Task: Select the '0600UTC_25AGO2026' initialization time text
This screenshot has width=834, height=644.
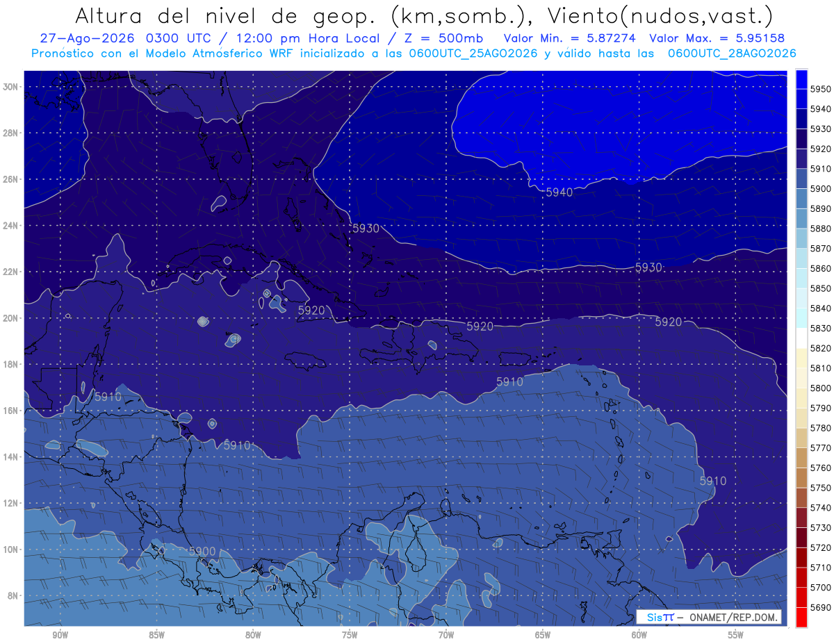Action: point(472,53)
